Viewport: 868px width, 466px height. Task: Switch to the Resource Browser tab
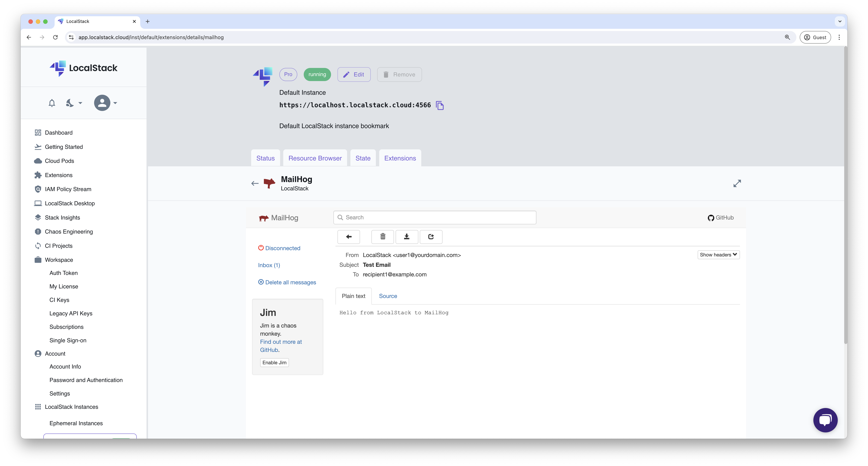[315, 158]
